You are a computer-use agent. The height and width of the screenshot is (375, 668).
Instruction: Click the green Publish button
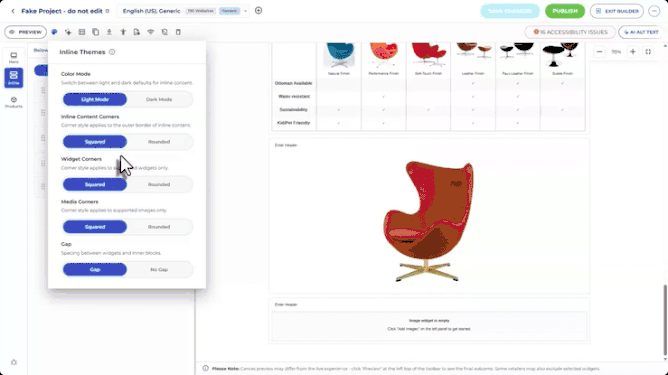click(x=565, y=11)
